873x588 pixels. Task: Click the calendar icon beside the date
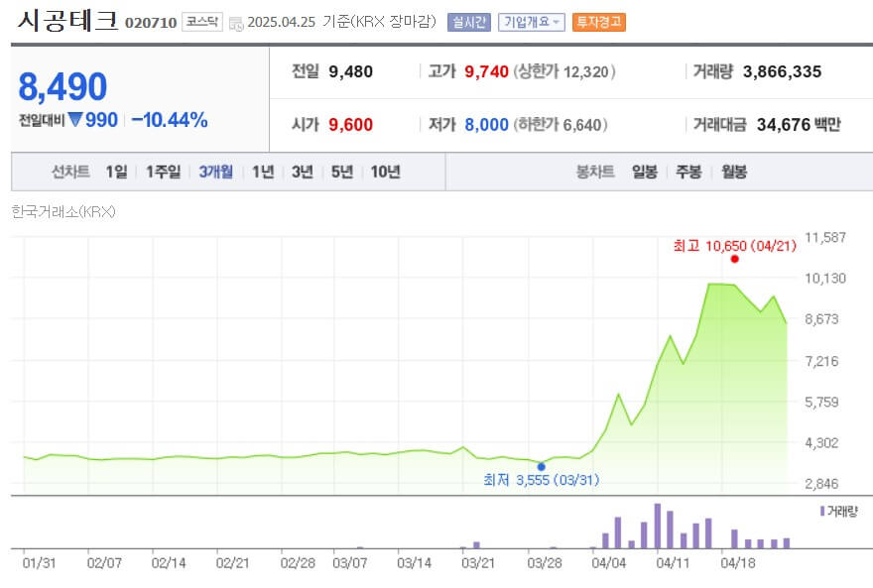coord(236,24)
